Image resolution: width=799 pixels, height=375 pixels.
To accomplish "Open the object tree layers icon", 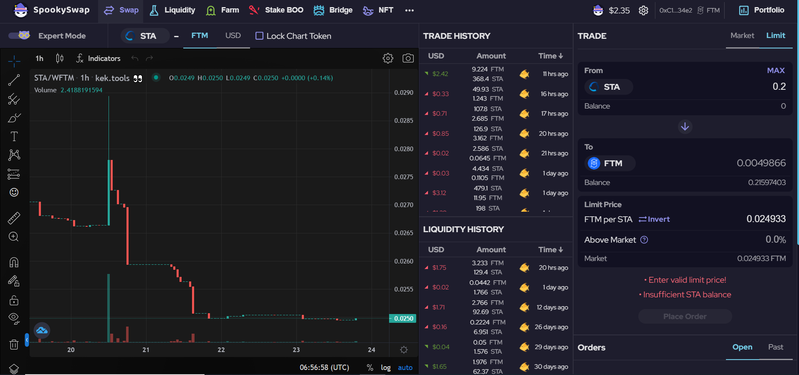I will pyautogui.click(x=14, y=368).
